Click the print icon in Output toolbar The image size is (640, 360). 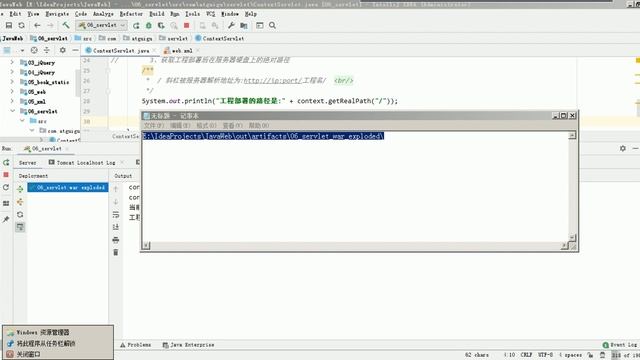tap(116, 240)
